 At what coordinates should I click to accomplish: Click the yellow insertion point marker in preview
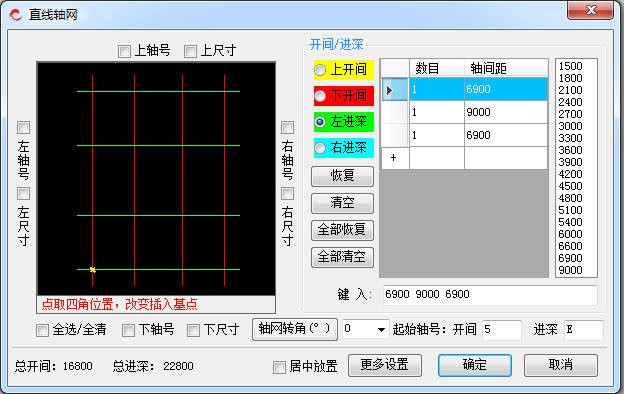pyautogui.click(x=93, y=270)
